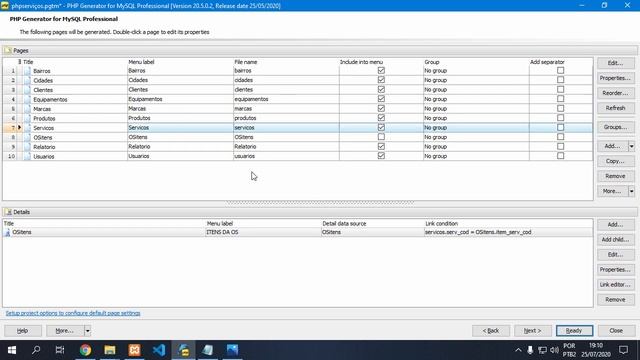Click the Title column header

[28, 62]
